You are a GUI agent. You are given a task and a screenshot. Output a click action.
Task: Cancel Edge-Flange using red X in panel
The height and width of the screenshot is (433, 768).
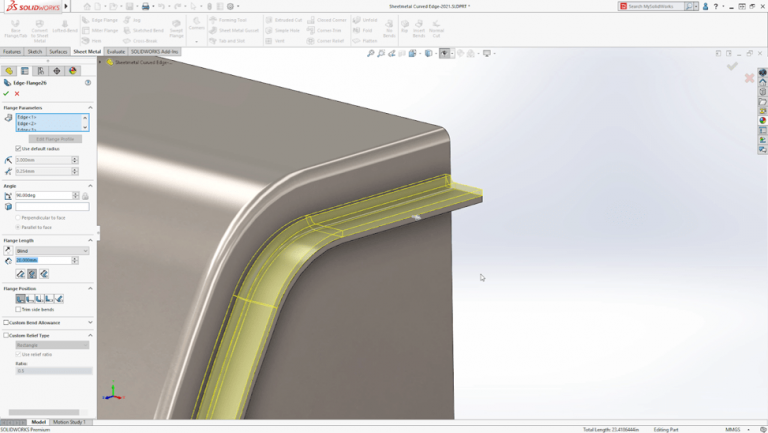pos(17,93)
